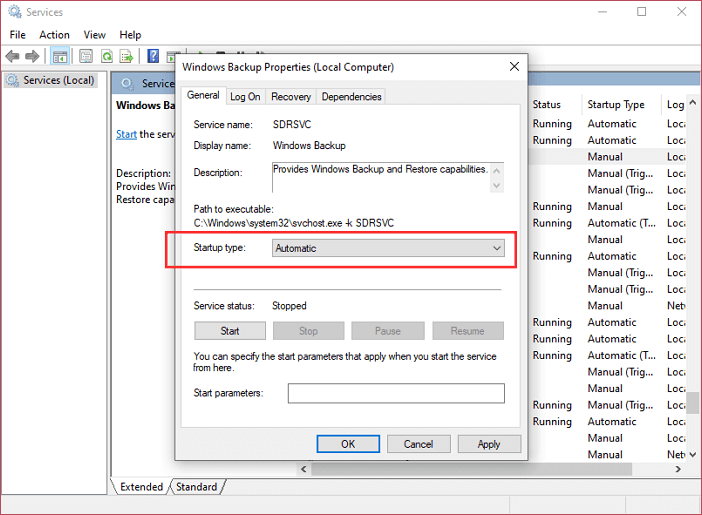The image size is (702, 515).
Task: Open the File menu
Action: click(x=17, y=35)
